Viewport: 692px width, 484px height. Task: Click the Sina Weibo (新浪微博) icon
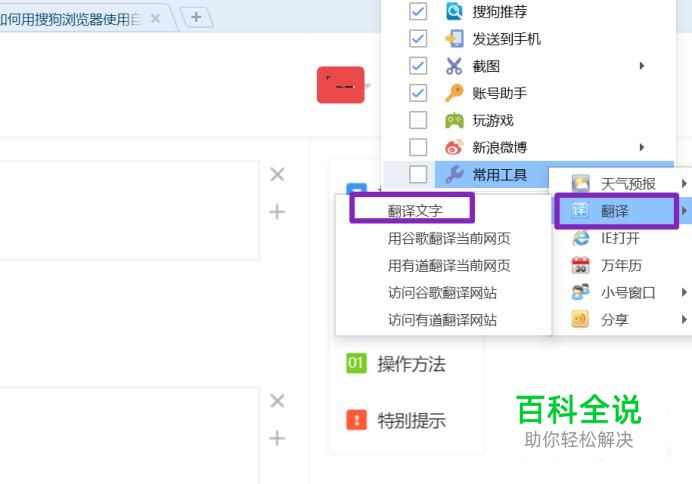point(454,147)
